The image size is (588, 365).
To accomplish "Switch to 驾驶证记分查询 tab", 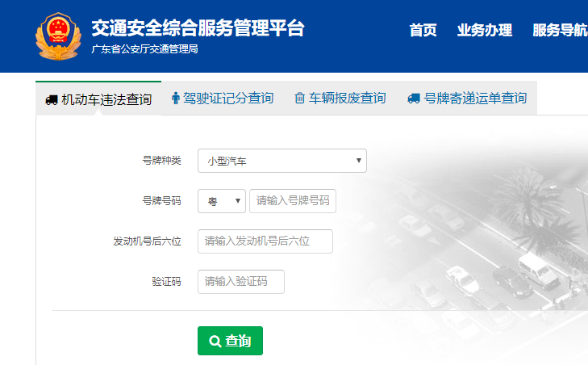I will click(x=223, y=99).
